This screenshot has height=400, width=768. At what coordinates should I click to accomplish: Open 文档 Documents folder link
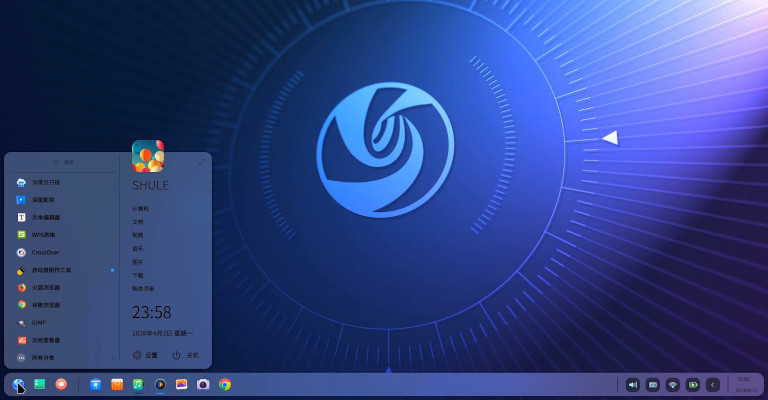[138, 222]
